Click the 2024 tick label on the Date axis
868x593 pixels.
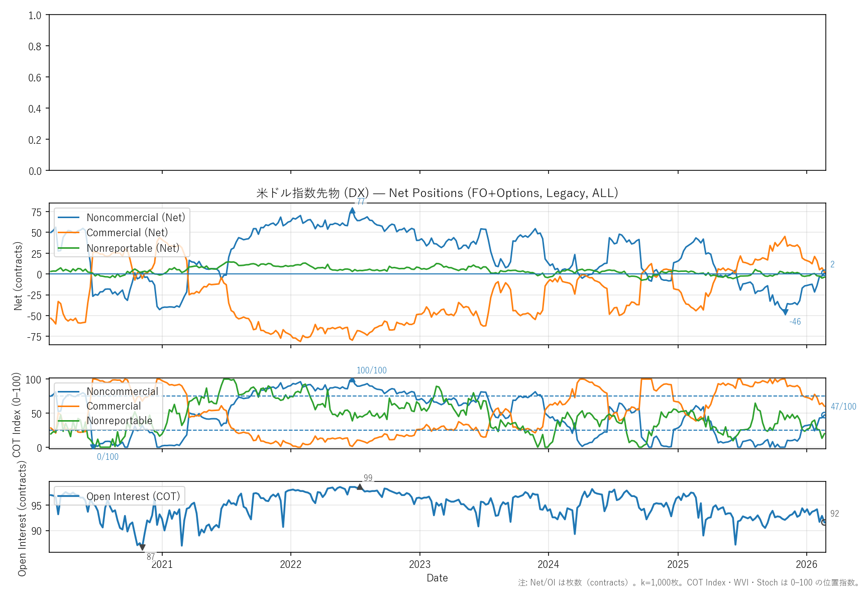pyautogui.click(x=548, y=564)
